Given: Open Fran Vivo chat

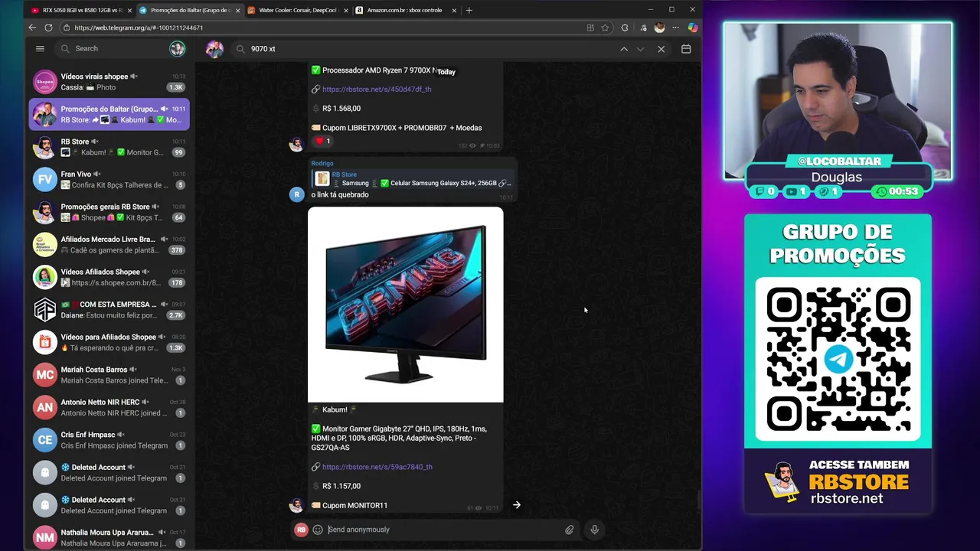Looking at the screenshot, I should click(x=109, y=179).
